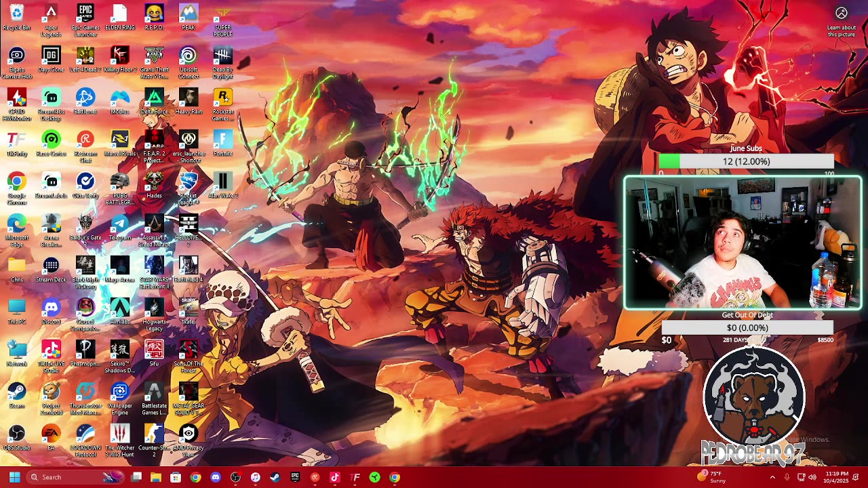
Task: Select the Heavy Rain desktop icon
Action: tap(189, 102)
